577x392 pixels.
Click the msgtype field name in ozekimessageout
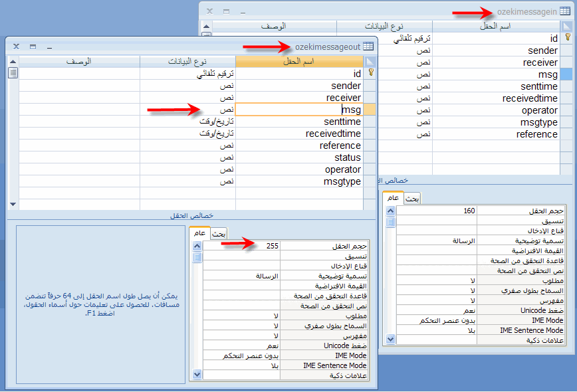tap(342, 181)
